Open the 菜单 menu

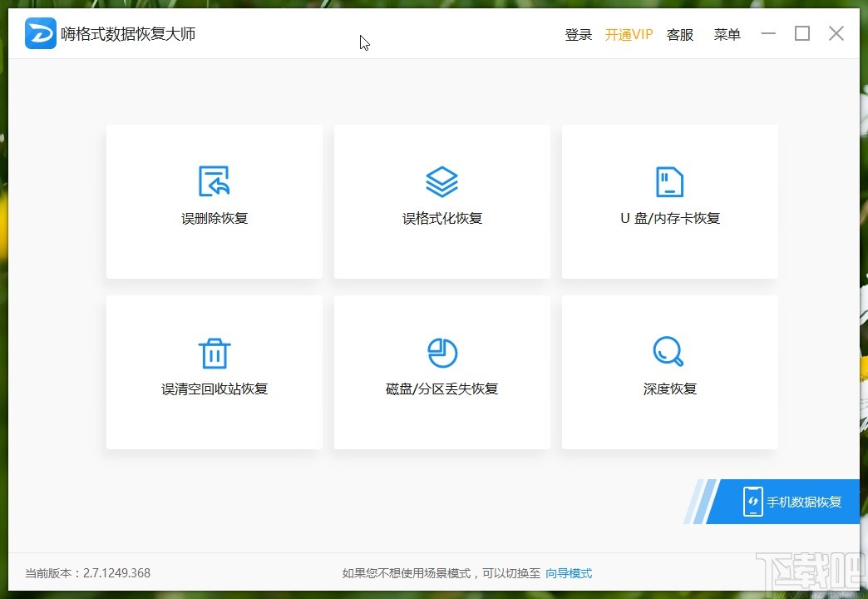pos(727,34)
